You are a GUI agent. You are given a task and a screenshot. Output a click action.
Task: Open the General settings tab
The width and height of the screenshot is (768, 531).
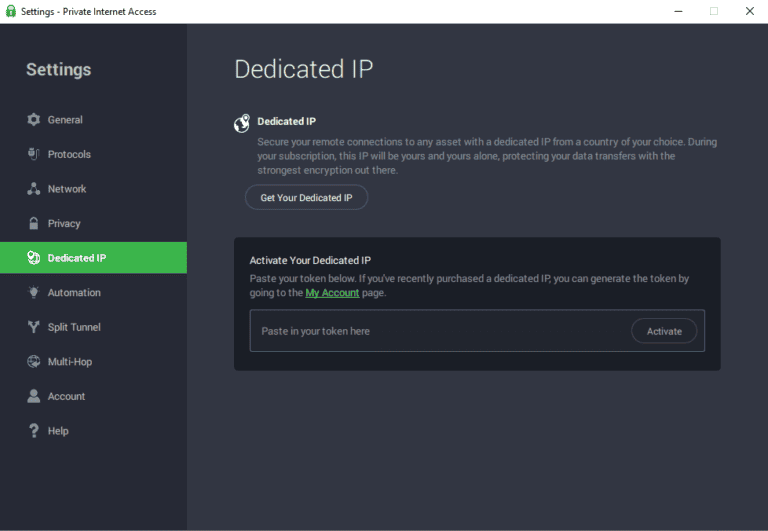pyautogui.click(x=65, y=120)
